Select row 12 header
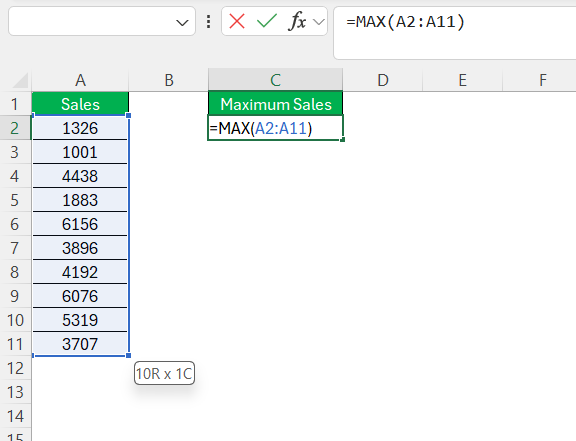 (15, 368)
